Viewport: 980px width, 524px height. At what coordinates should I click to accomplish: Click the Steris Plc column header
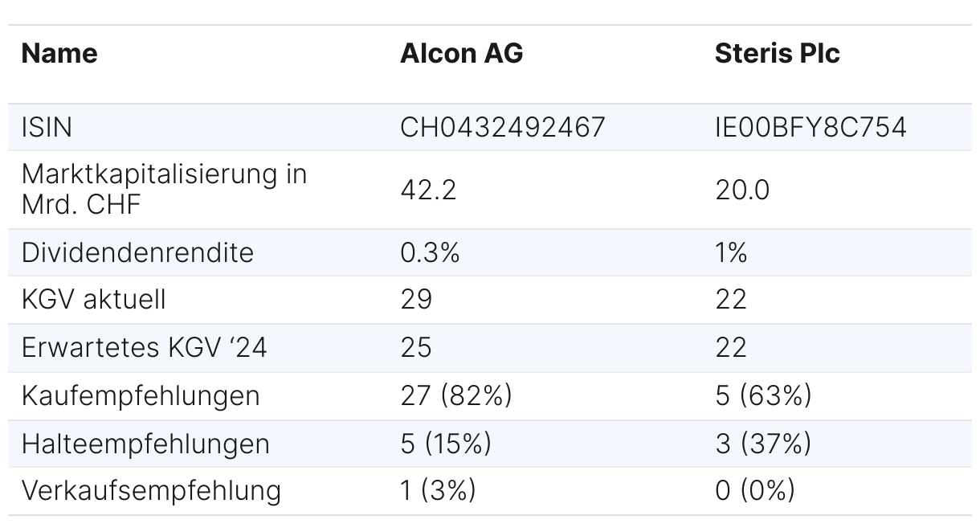coord(777,54)
